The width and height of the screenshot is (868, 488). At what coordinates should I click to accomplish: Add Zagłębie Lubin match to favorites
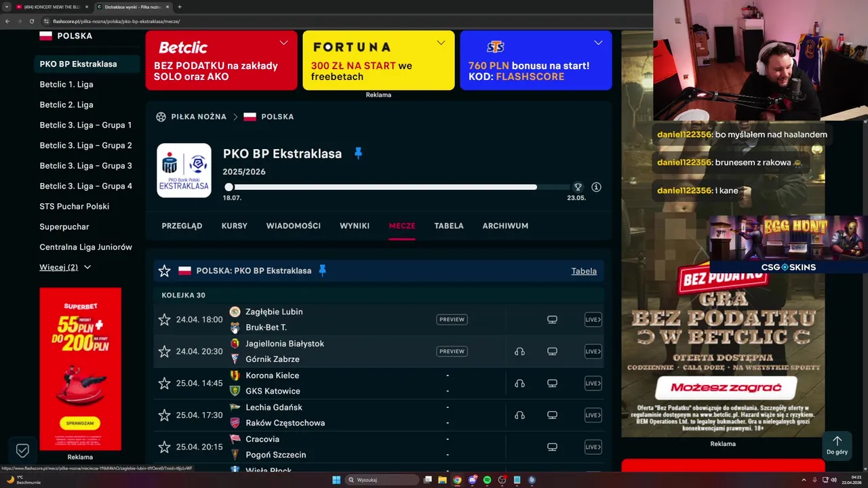[164, 319]
